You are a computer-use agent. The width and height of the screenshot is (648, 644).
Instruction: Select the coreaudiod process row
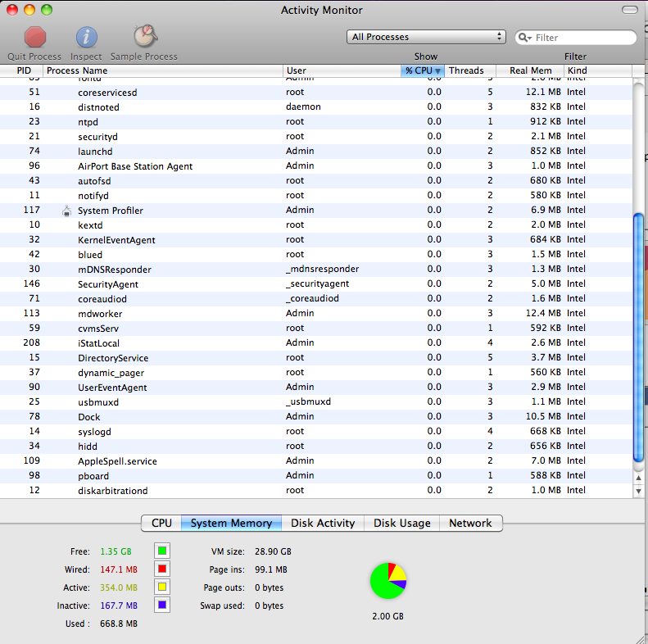tap(316, 299)
